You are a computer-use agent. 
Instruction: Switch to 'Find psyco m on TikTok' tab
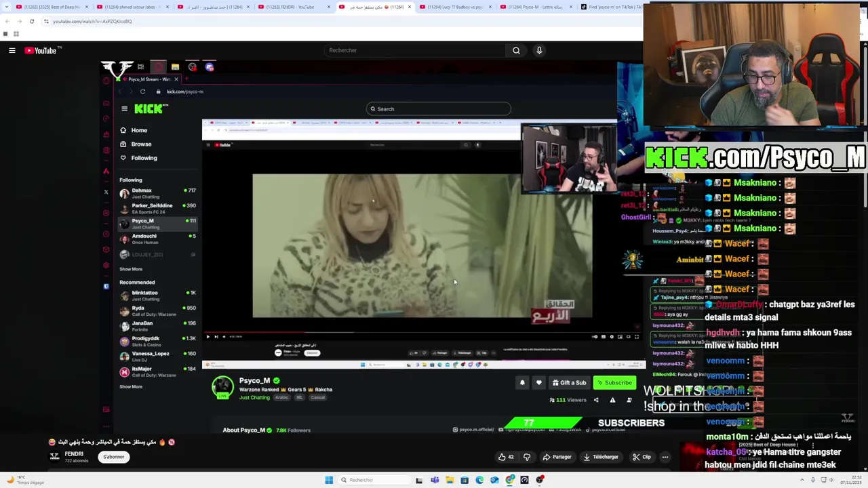610,7
